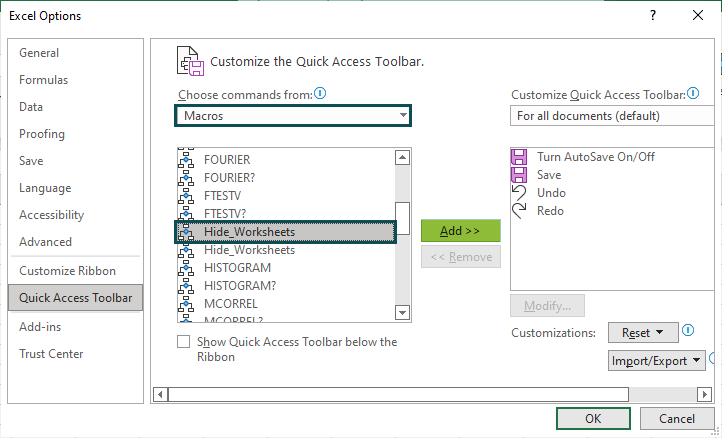Select the MCORREL macro entry
The height and width of the screenshot is (438, 722).
click(x=286, y=304)
